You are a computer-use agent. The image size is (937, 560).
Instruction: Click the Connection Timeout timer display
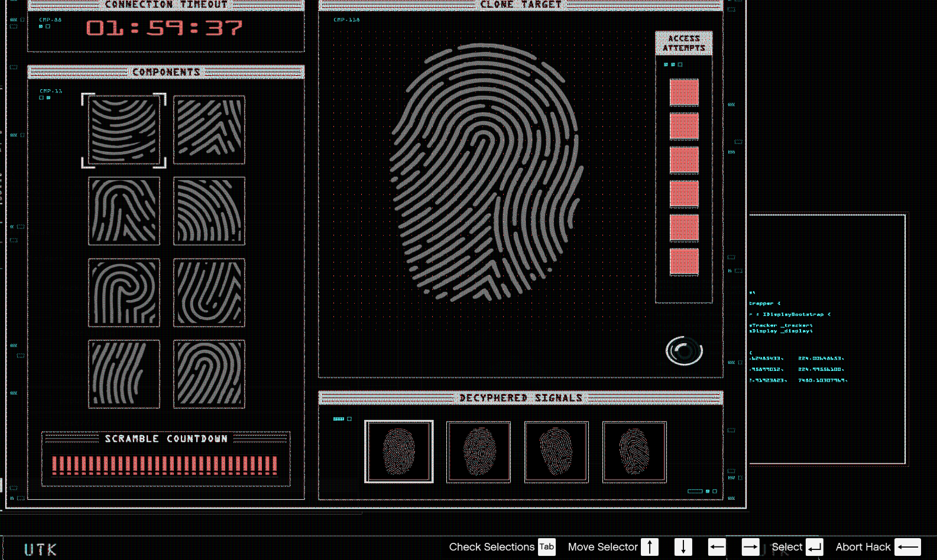click(x=164, y=28)
